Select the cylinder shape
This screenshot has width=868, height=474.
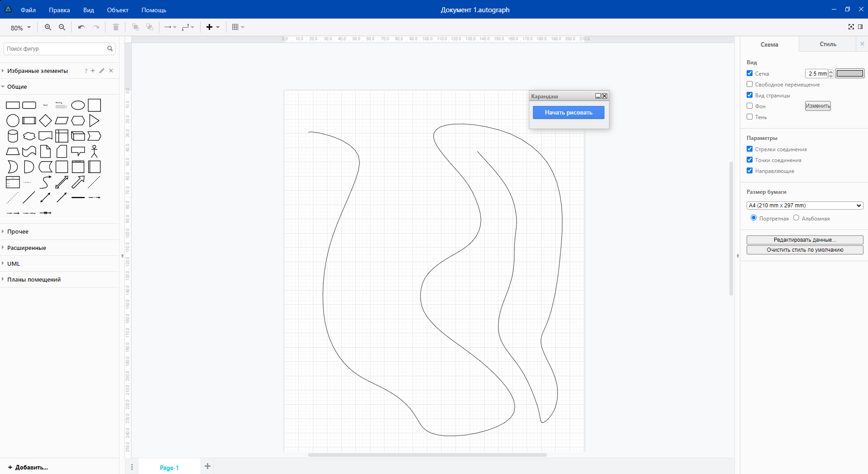tap(13, 136)
